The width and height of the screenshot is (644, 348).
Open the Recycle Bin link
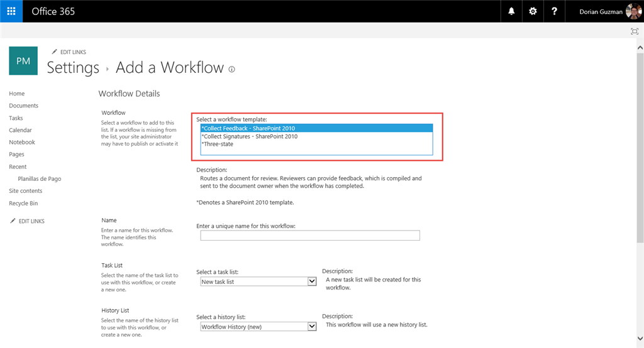pos(23,203)
